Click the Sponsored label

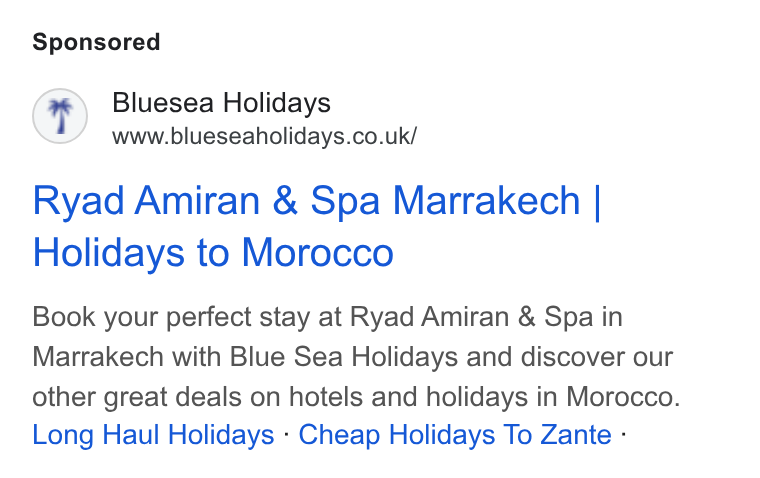96,42
